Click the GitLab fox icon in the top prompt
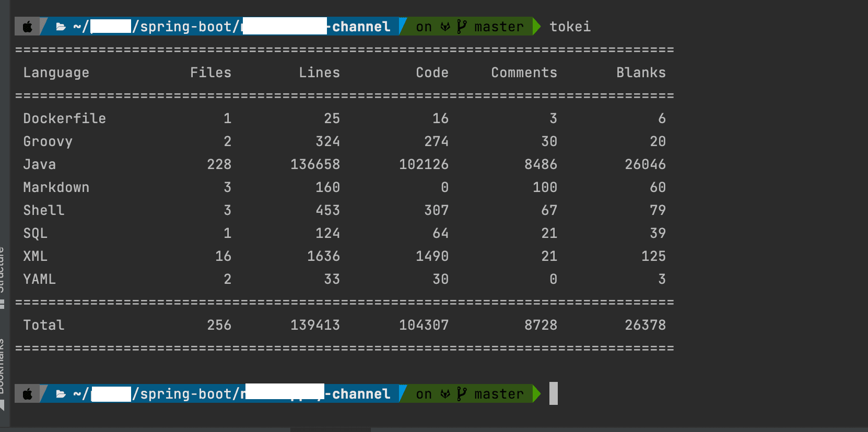 445,27
